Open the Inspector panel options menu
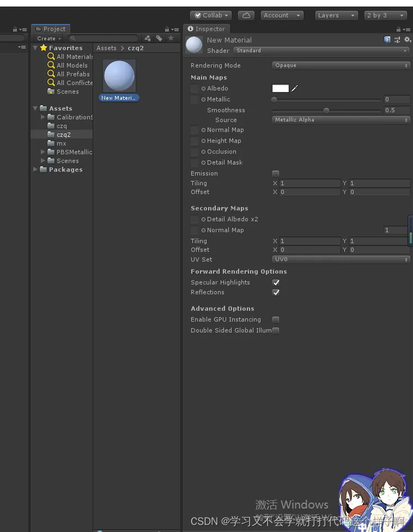Viewport: 413px width, 532px height. point(407,29)
